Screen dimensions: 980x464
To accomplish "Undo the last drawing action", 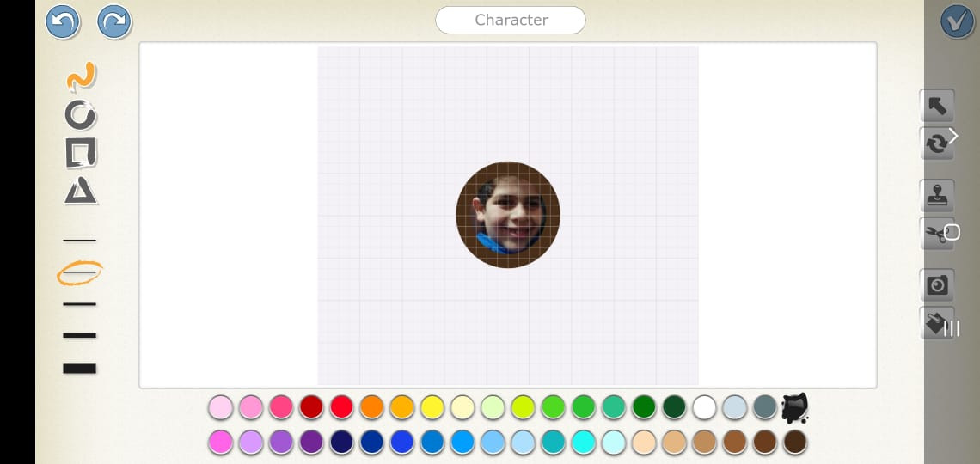I will pos(63,21).
